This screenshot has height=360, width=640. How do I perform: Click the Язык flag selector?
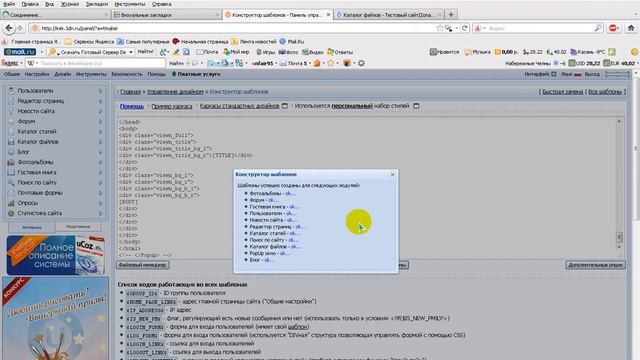[577, 74]
